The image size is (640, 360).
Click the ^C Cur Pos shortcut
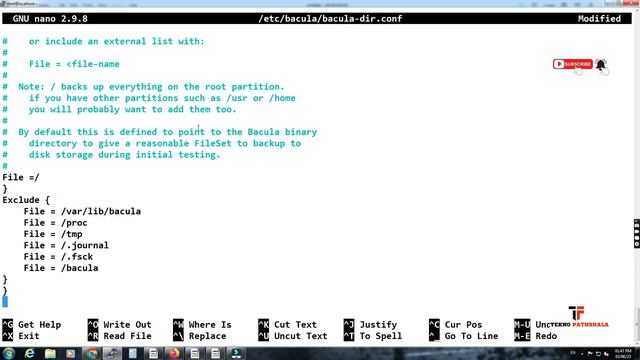pyautogui.click(x=456, y=324)
